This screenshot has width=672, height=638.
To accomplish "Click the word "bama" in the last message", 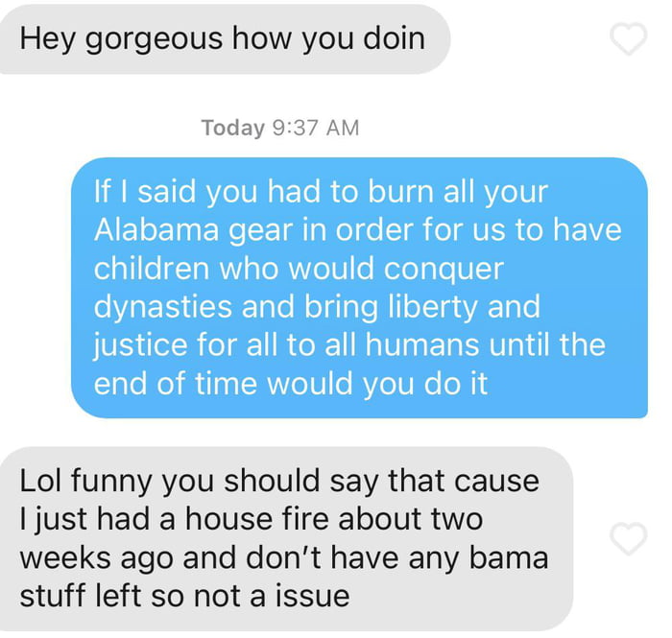I will [509, 557].
